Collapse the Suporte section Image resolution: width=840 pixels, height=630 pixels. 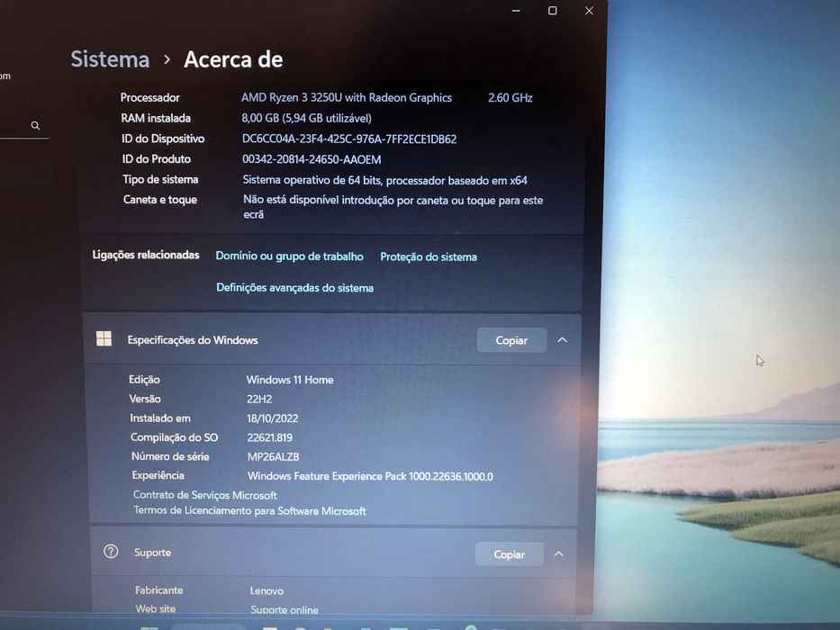559,553
